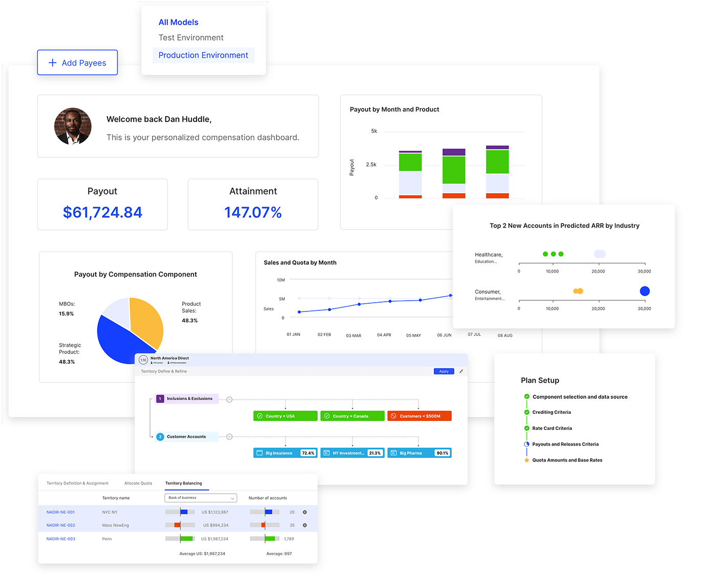The height and width of the screenshot is (588, 717).
Task: Switch to the Allocate Quota tab
Action: 138,483
